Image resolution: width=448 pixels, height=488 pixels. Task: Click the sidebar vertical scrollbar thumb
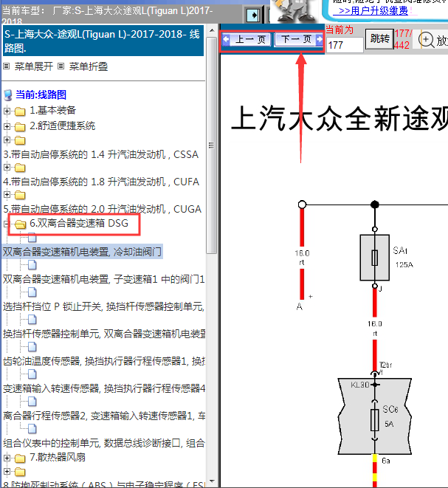(212, 145)
